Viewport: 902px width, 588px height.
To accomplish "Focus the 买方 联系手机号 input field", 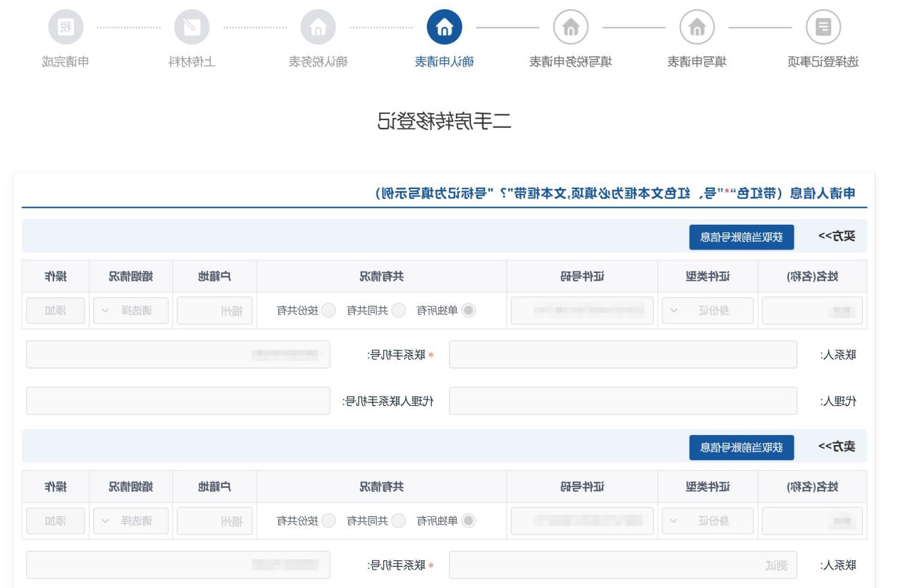I will [178, 354].
